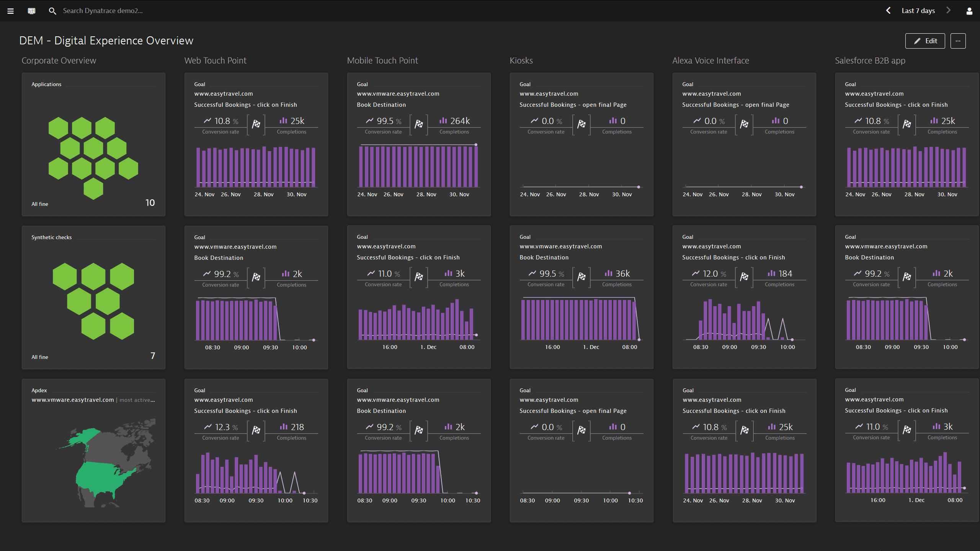Click Book Destination in top Mobile Touch Point tile

coord(381,105)
